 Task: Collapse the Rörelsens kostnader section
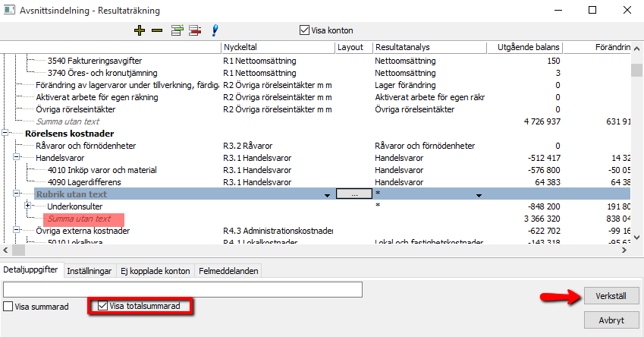(5, 133)
